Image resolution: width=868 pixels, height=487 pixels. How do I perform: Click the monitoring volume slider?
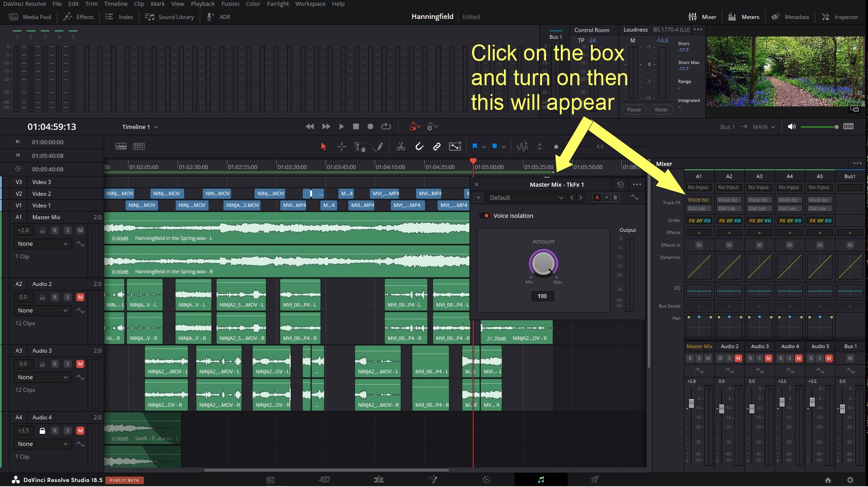819,127
